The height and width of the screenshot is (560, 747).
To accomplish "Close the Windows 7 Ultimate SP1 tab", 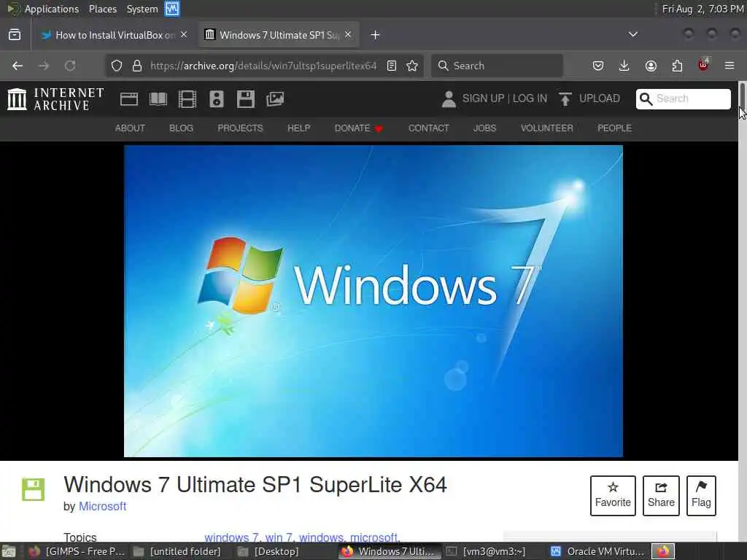I will (348, 34).
